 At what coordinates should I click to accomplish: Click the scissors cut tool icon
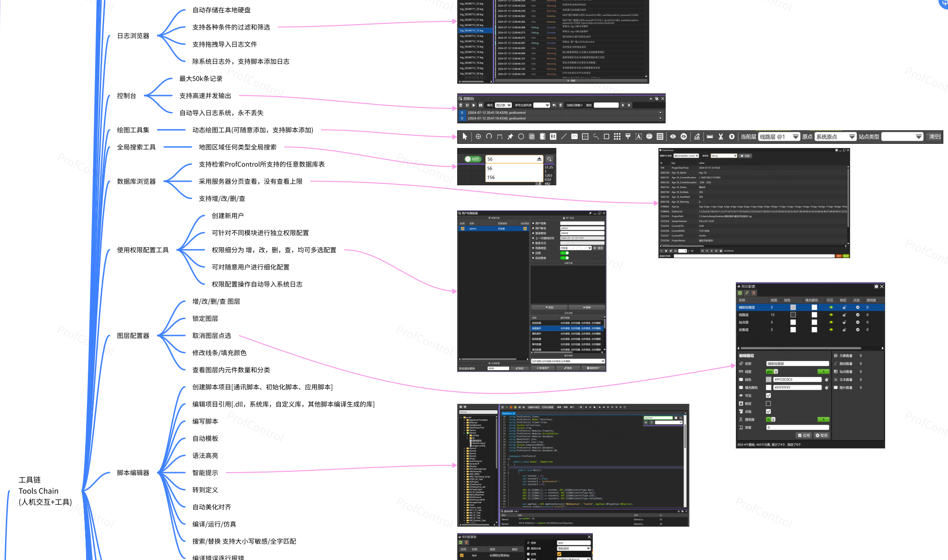[720, 137]
